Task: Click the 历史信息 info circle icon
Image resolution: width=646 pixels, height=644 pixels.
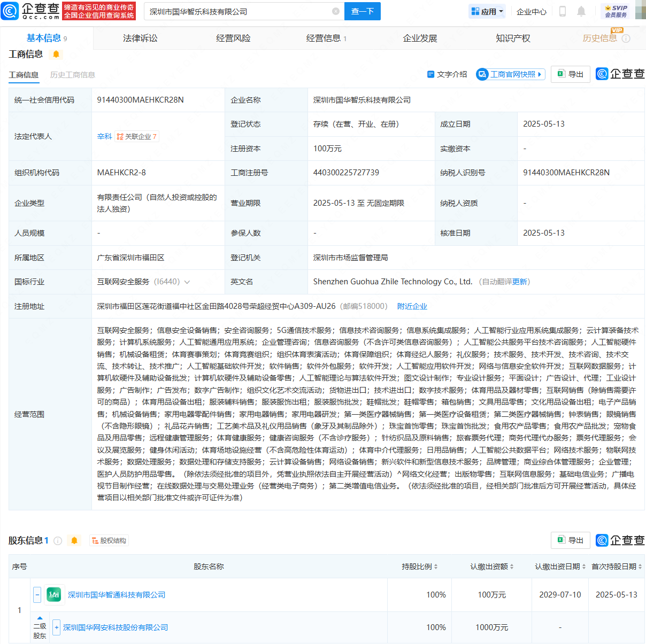Action: click(x=626, y=38)
